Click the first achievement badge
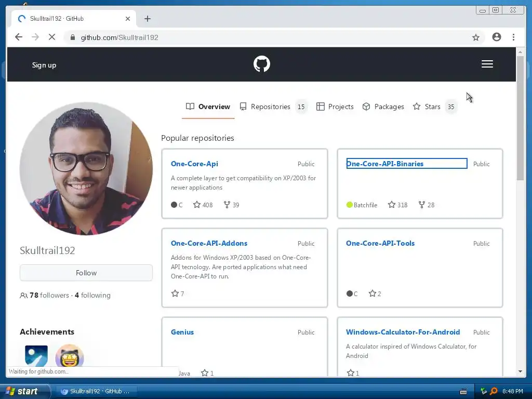This screenshot has width=532, height=399. (x=36, y=355)
